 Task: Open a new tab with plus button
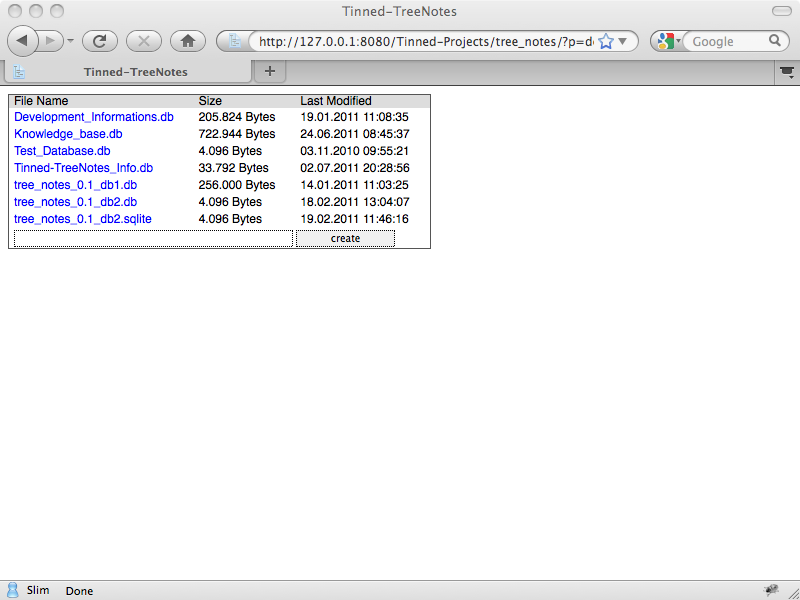[x=270, y=71]
